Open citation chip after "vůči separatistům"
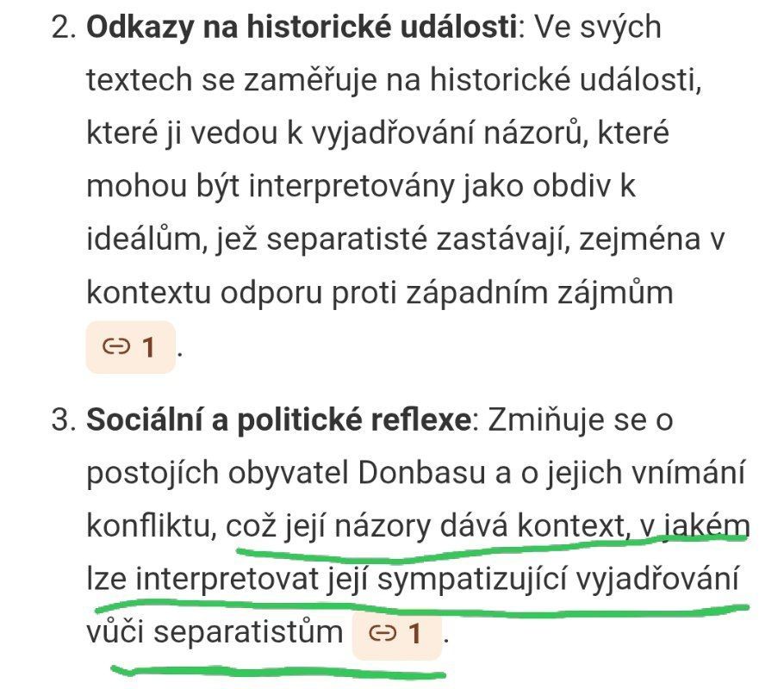Viewport: 784px width, 689px height. tap(397, 635)
